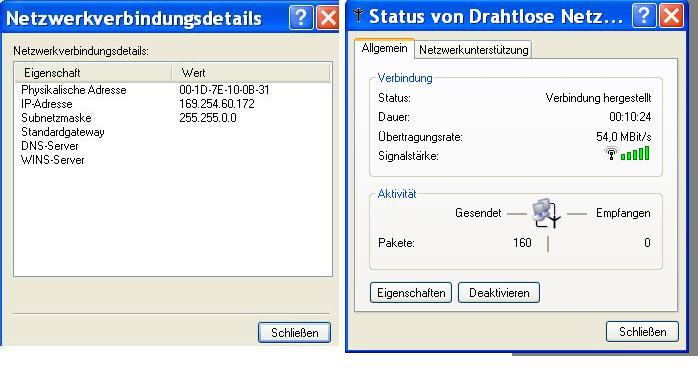Click Schließen in the details dialog

pyautogui.click(x=295, y=333)
